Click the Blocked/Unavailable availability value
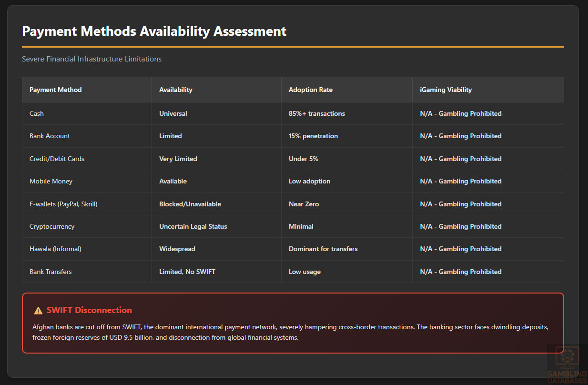The image size is (588, 385). pos(190,204)
